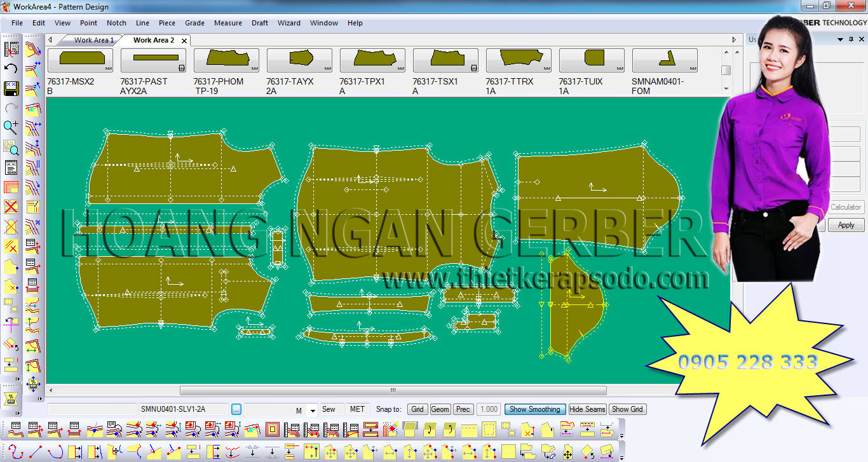Click the blue four-arrow percent icon in second left column
Image resolution: width=868 pixels, height=462 pixels.
coord(33,384)
